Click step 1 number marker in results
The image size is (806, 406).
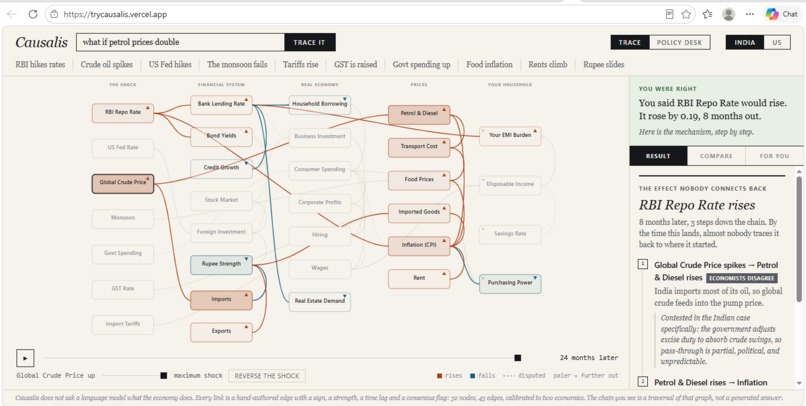click(643, 264)
